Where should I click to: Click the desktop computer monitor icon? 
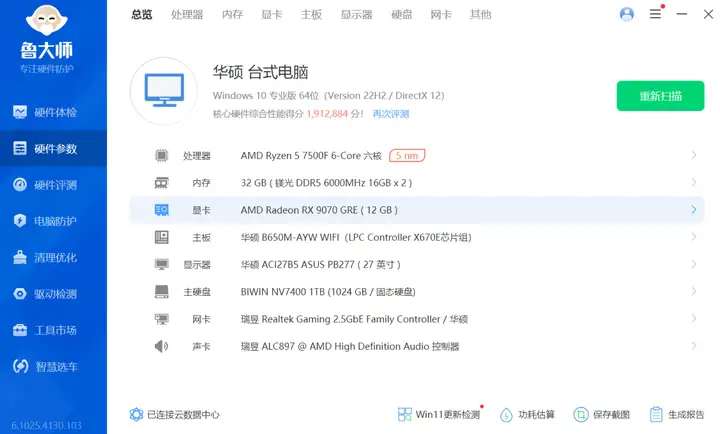(164, 90)
